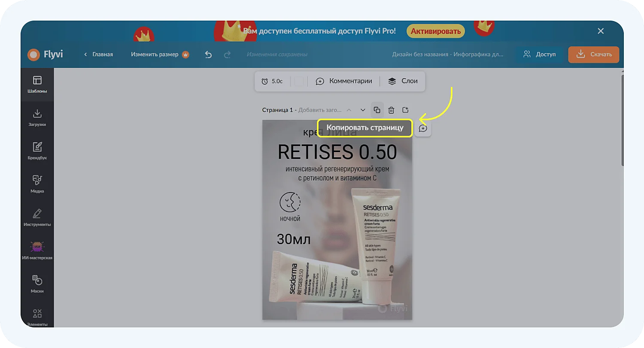This screenshot has height=348, width=644.
Task: Close the Flyvi Pro promo banner
Action: [601, 31]
